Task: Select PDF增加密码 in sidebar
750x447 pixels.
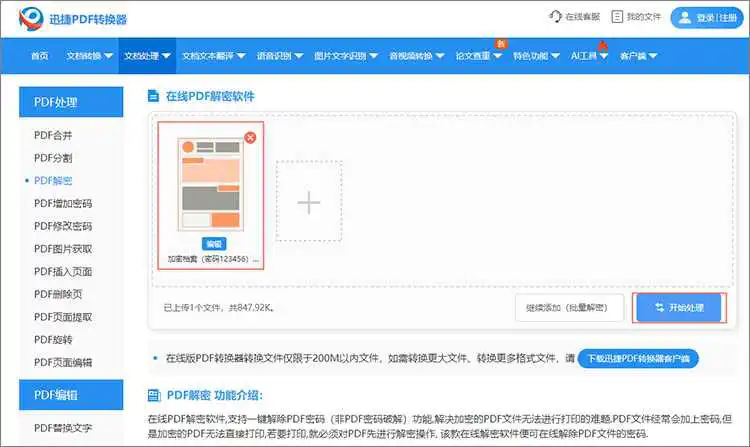Action: point(63,203)
